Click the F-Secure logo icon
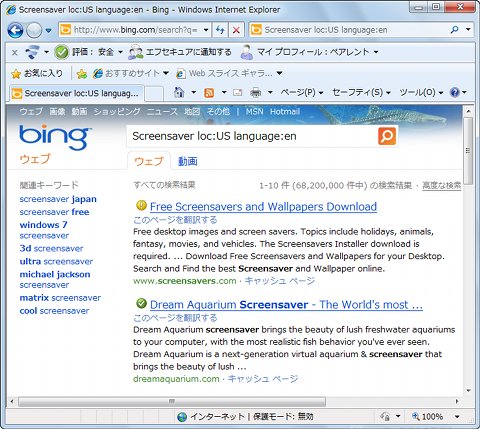480x429 pixels. coord(32,52)
